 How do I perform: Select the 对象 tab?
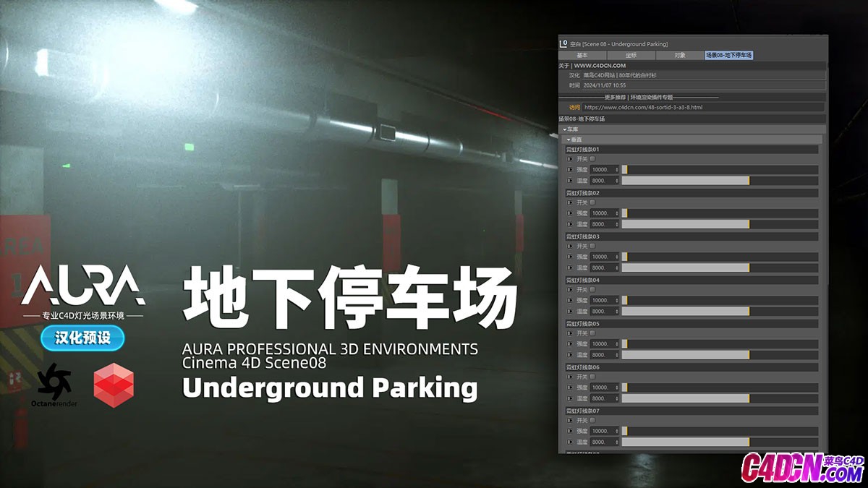(680, 55)
